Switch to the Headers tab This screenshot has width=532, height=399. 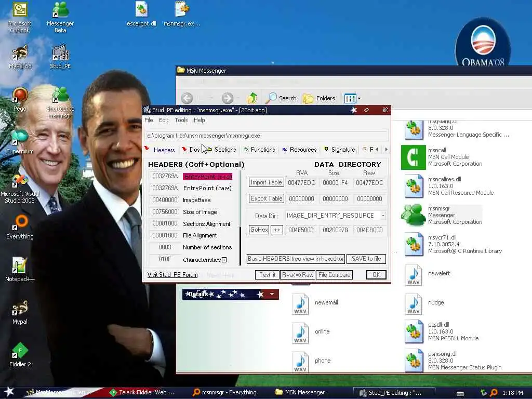tap(160, 150)
